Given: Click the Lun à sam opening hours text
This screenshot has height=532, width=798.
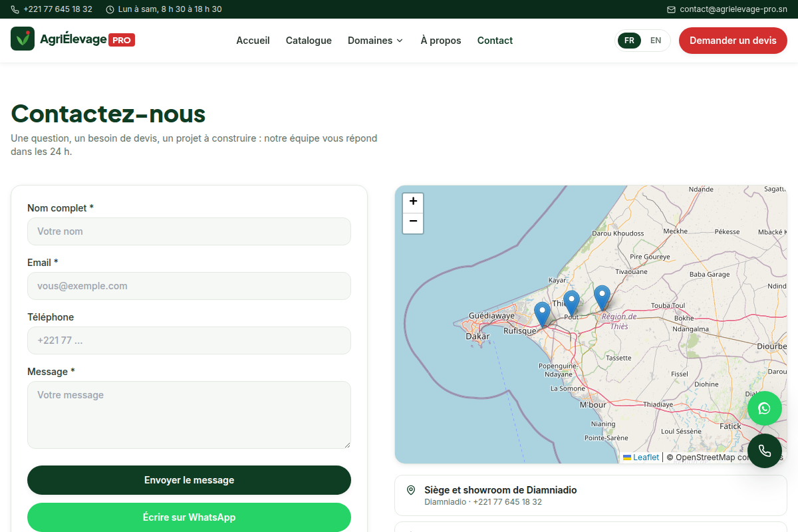Looking at the screenshot, I should [x=170, y=9].
